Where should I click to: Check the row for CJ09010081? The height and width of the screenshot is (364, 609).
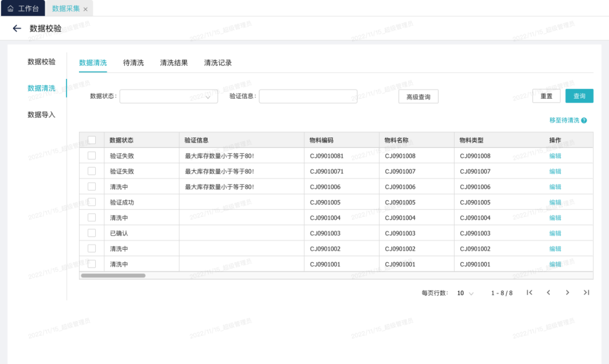pos(92,156)
